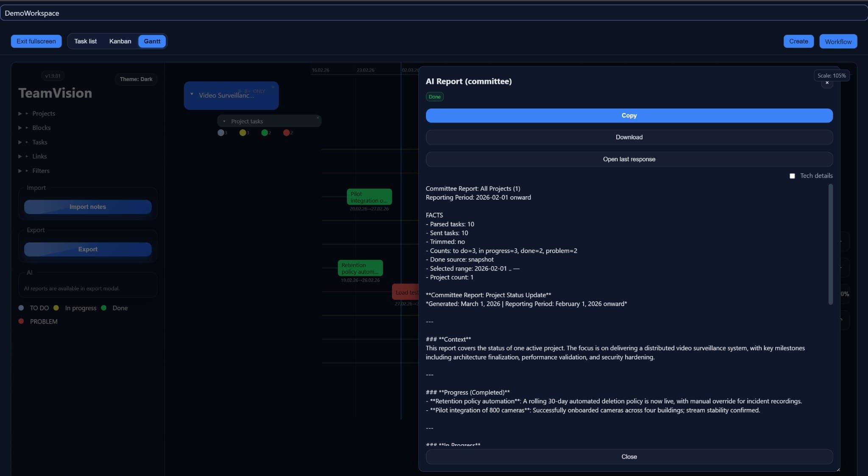Image resolution: width=868 pixels, height=476 pixels.
Task: Switch to the Kanban tab
Action: (120, 41)
